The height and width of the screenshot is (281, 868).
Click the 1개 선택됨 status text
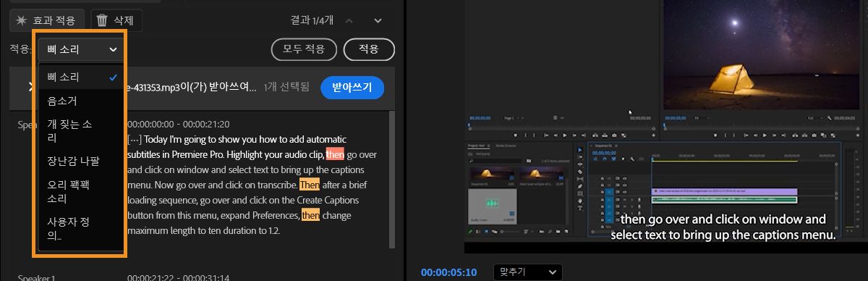(x=287, y=87)
